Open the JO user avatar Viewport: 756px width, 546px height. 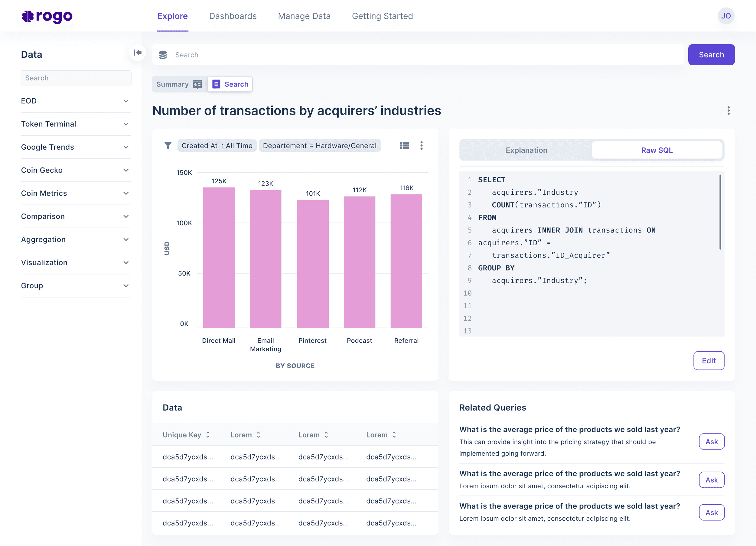tap(726, 16)
